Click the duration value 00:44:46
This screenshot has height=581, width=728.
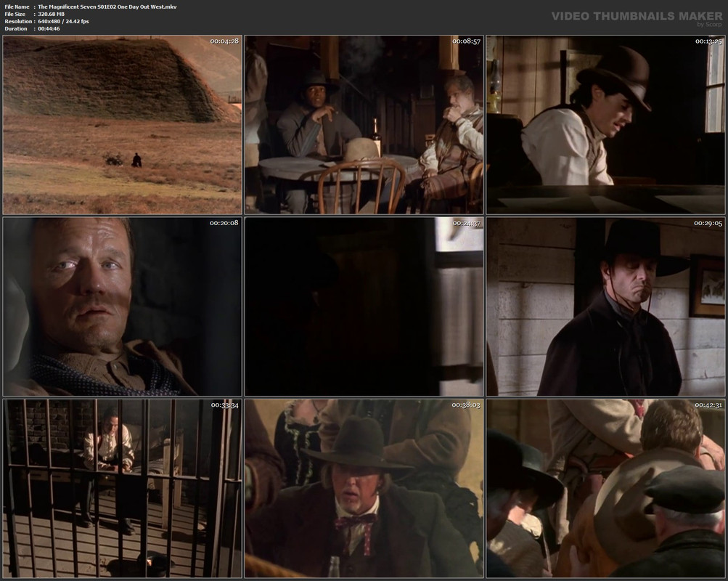pyautogui.click(x=49, y=29)
